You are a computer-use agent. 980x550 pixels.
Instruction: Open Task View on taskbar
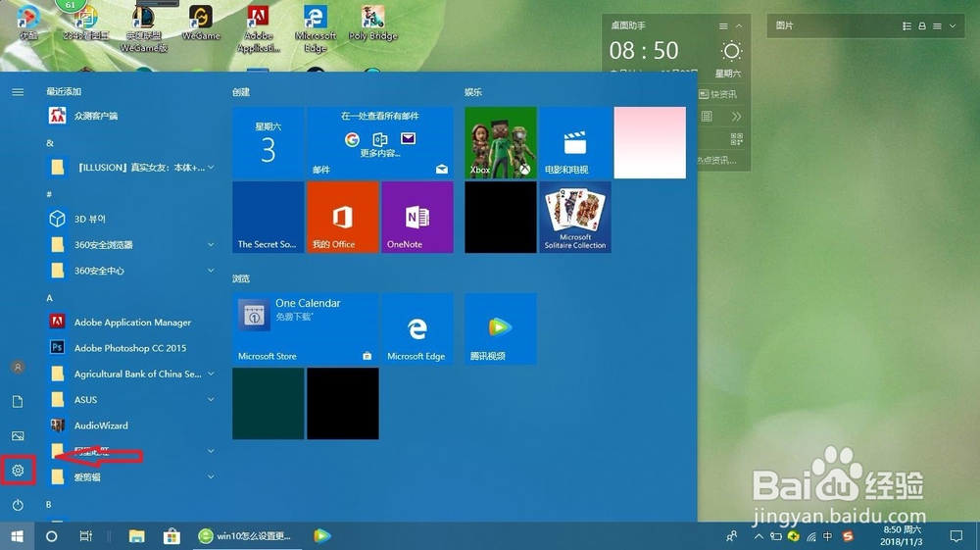tap(86, 536)
